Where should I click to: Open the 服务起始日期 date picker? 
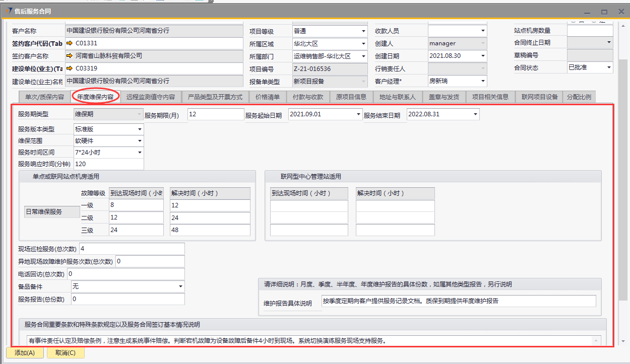tap(358, 115)
